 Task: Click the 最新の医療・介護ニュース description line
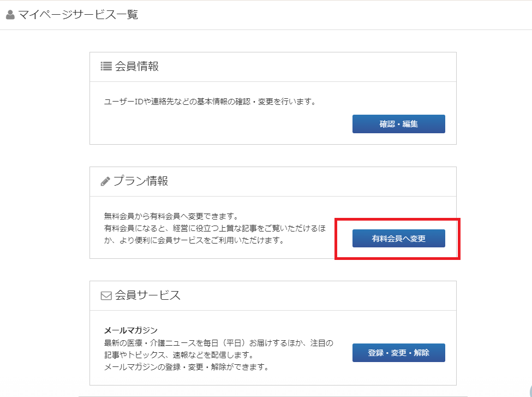[x=218, y=343]
